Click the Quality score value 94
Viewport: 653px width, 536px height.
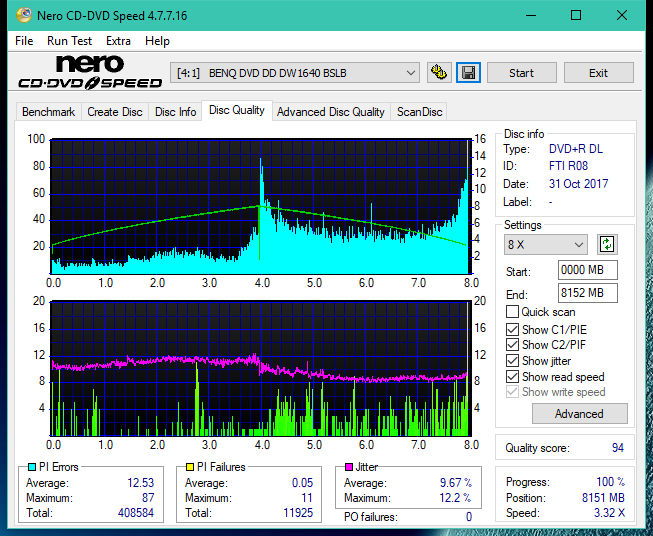[x=618, y=448]
